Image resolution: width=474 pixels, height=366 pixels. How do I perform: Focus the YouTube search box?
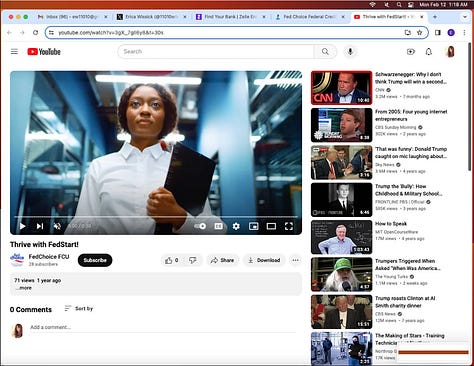tap(216, 51)
